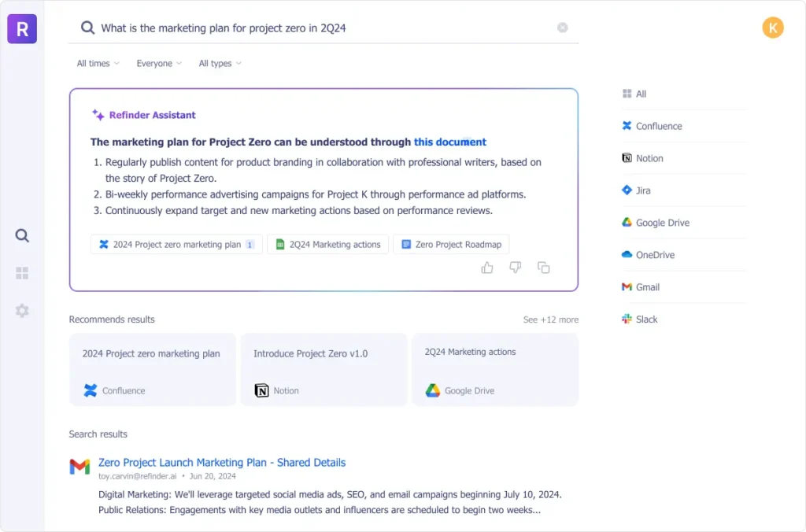
Task: Open recommended card 2024 Project zero marketing plan
Action: click(x=153, y=370)
